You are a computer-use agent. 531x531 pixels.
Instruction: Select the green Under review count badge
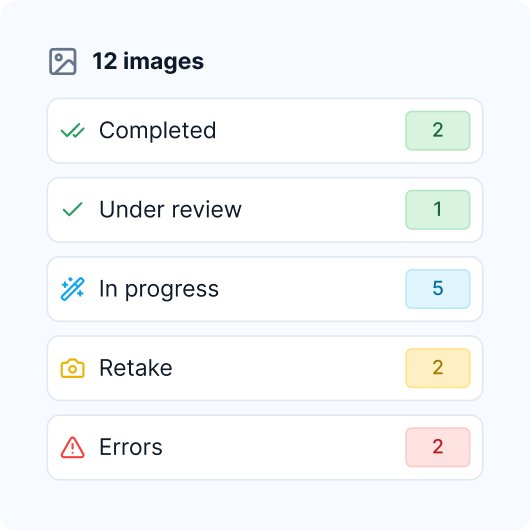tap(438, 210)
